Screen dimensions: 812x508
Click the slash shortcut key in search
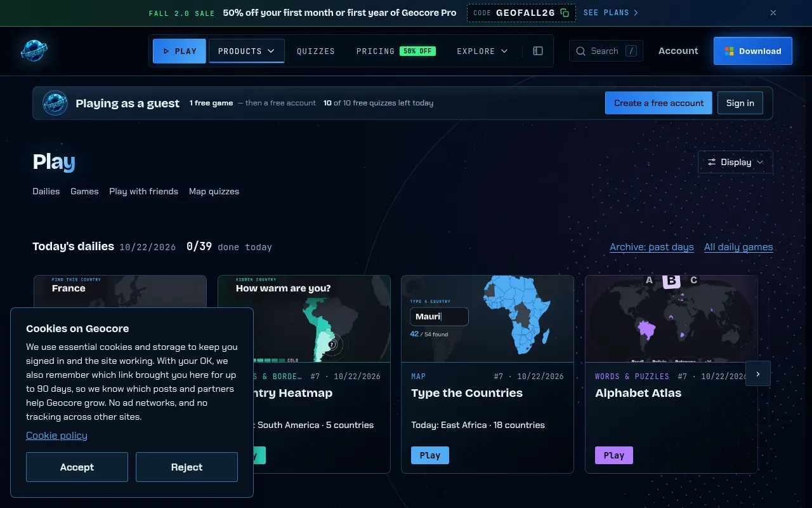coord(631,51)
